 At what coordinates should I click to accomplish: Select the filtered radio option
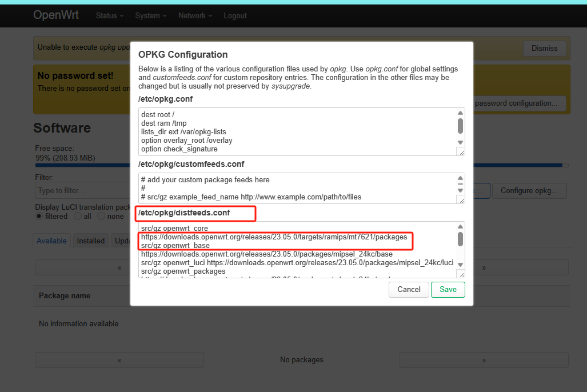(39, 216)
